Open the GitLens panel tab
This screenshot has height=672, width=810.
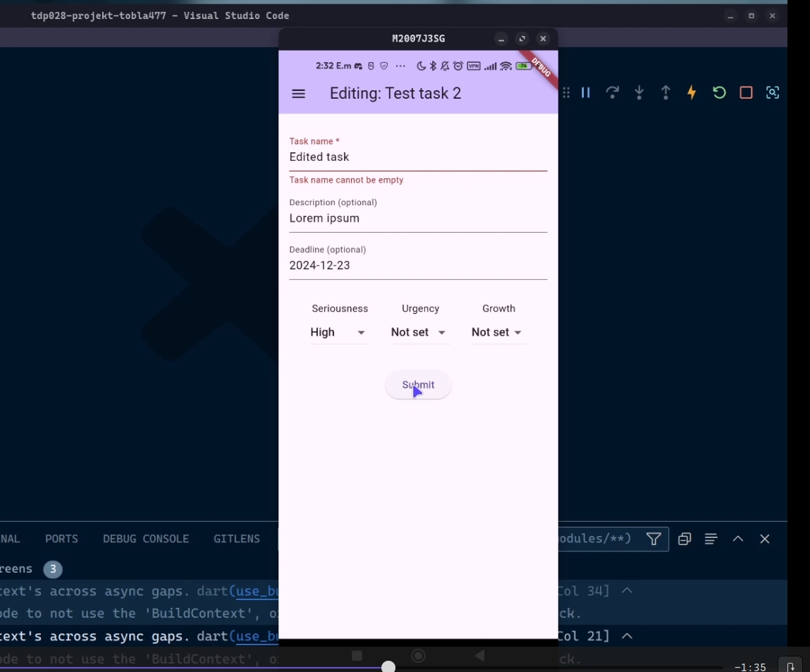(237, 539)
